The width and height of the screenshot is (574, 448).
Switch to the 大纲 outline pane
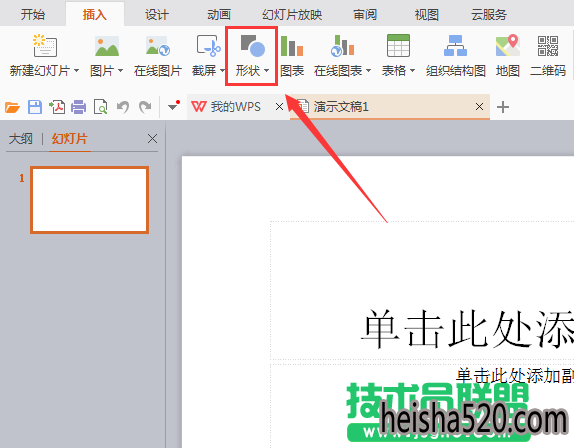coord(20,139)
